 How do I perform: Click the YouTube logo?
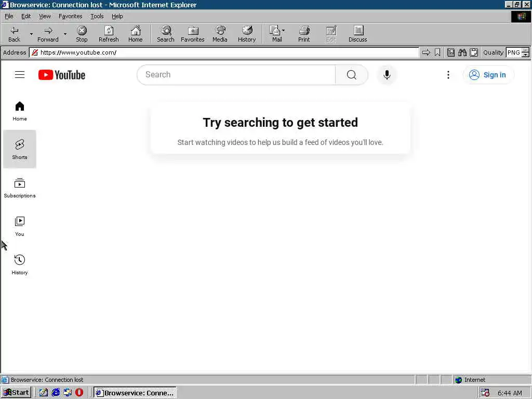tap(62, 75)
